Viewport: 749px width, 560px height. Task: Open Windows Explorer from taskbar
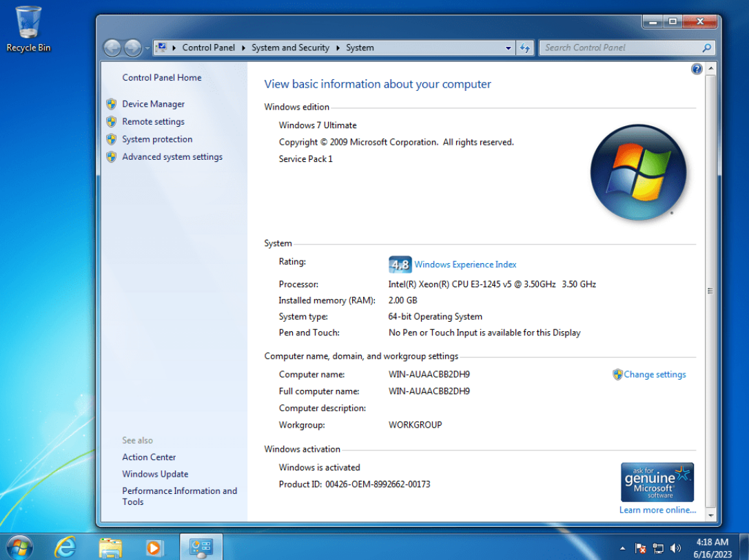110,547
